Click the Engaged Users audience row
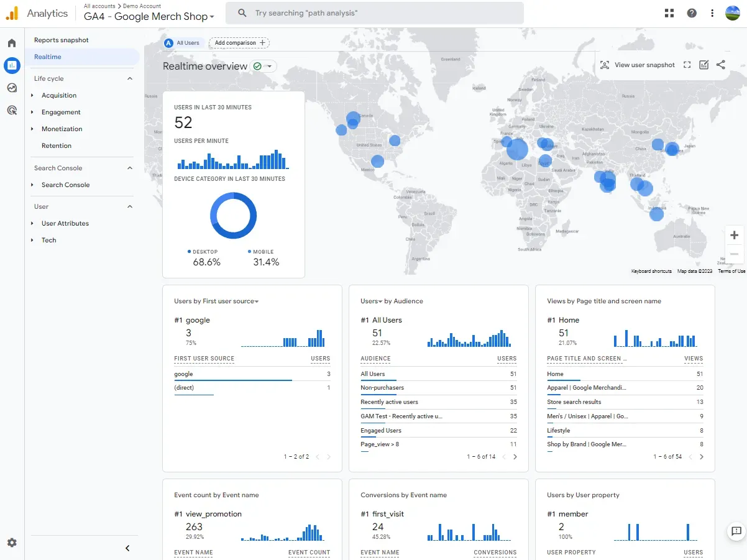The width and height of the screenshot is (747, 560). [x=439, y=431]
